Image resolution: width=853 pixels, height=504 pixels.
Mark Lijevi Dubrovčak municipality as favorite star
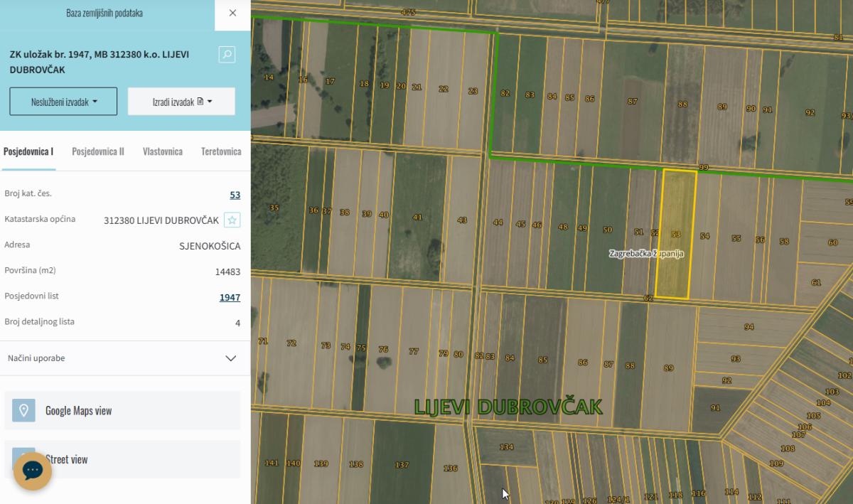232,220
